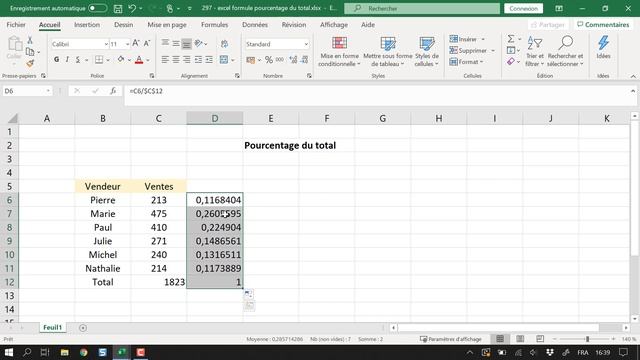Toggle align text right
This screenshot has width=640, height=360.
click(187, 60)
